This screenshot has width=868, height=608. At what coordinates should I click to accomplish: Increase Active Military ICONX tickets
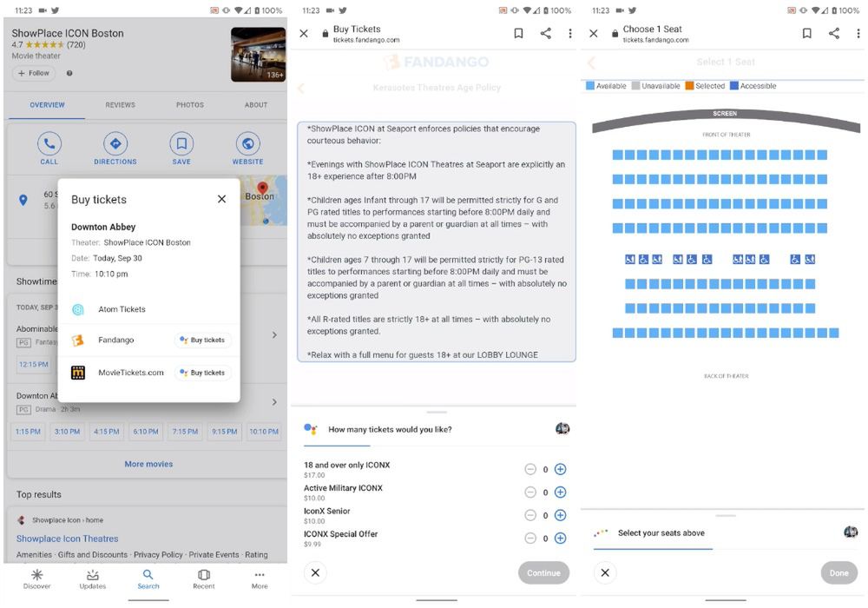(560, 492)
